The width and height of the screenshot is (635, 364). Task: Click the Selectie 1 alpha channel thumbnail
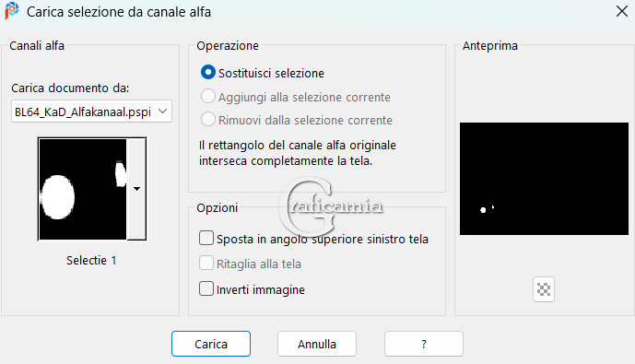point(83,189)
